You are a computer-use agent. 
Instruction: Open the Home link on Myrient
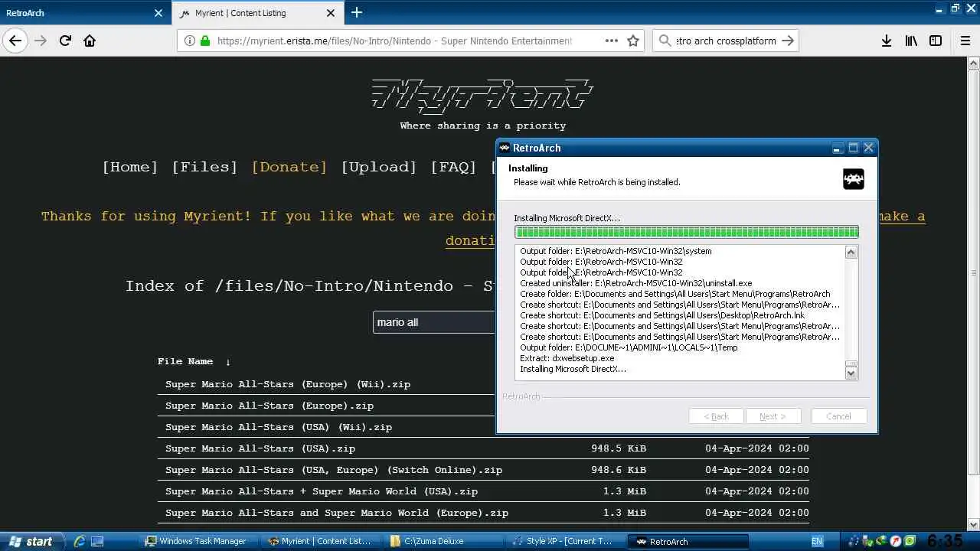[129, 167]
